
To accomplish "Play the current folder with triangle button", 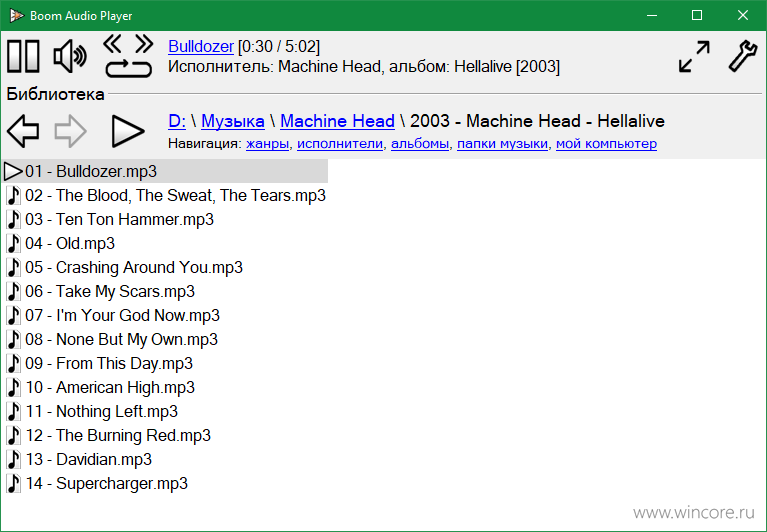I will pos(128,131).
